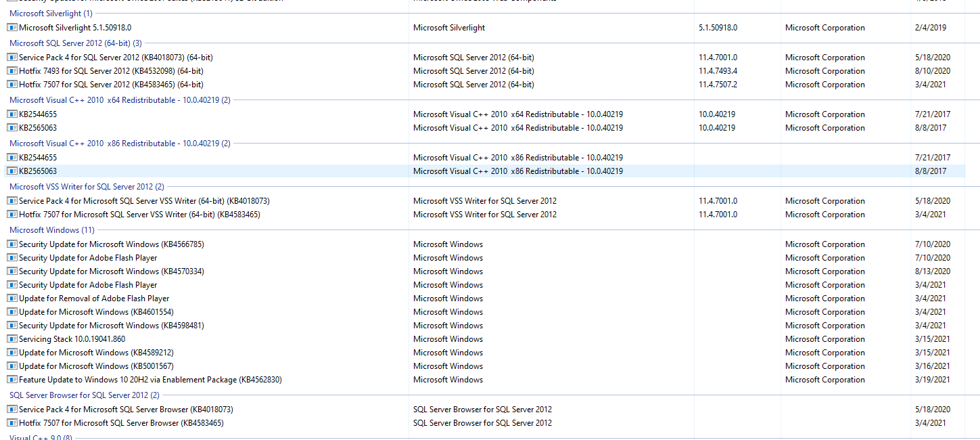This screenshot has height=440, width=980.
Task: Select Security Update for Microsoft Windows (KB4598481)
Action: 111,326
